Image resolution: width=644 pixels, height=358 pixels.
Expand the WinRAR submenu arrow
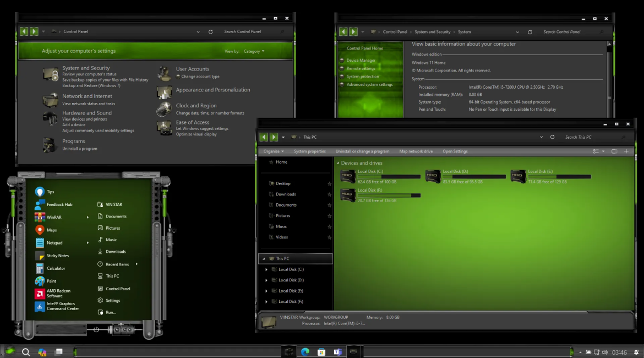click(x=88, y=218)
